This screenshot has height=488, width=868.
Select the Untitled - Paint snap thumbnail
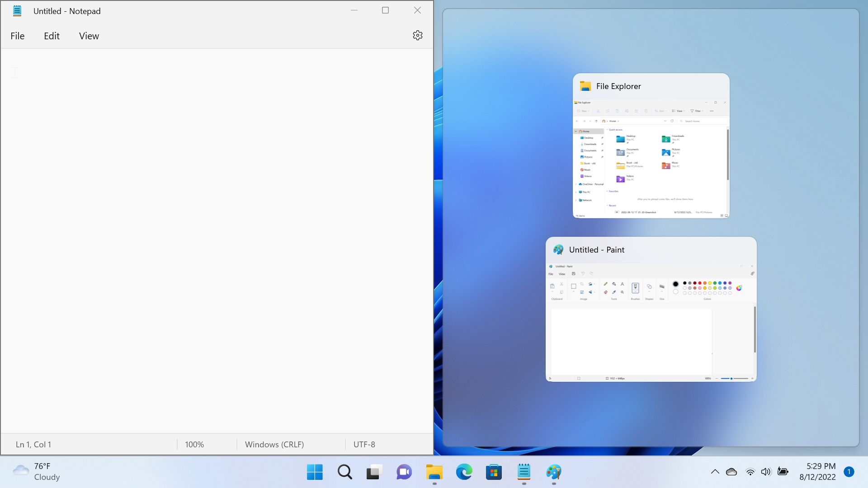tap(651, 309)
